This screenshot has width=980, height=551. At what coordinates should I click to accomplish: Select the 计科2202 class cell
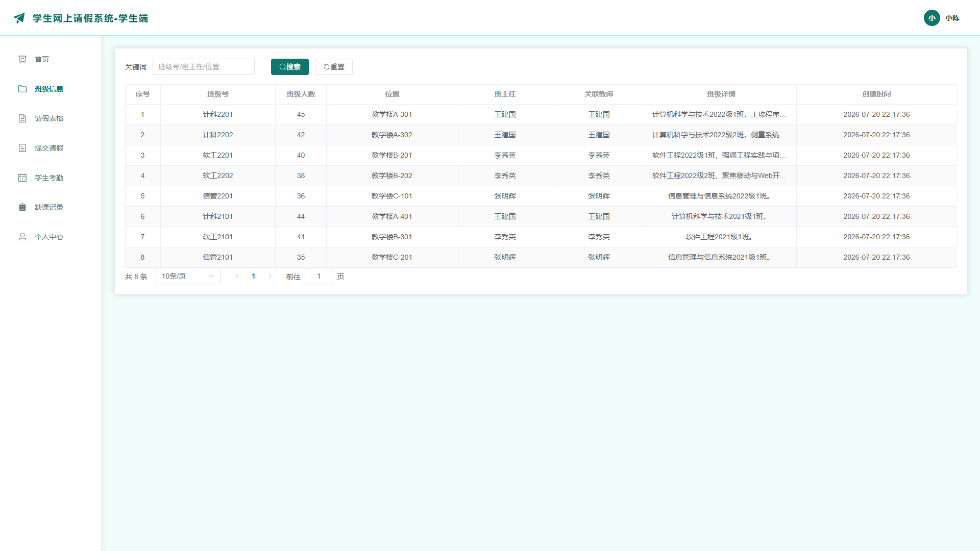(x=218, y=135)
